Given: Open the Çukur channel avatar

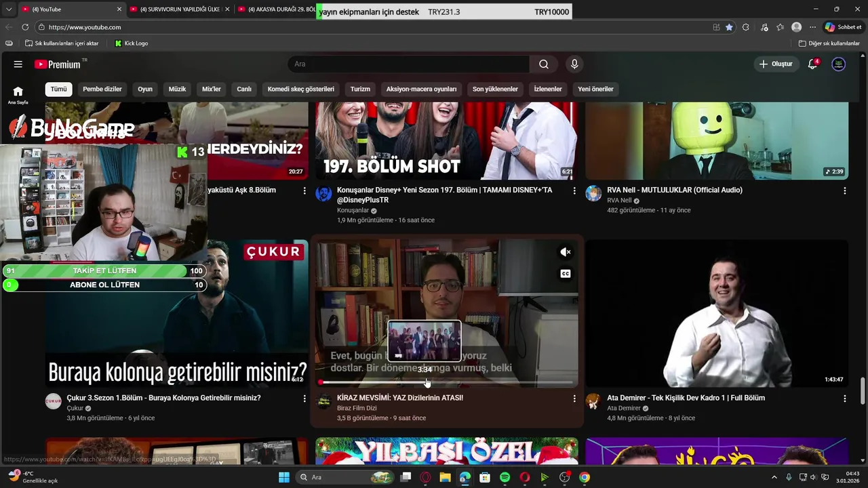Looking at the screenshot, I should point(54,402).
